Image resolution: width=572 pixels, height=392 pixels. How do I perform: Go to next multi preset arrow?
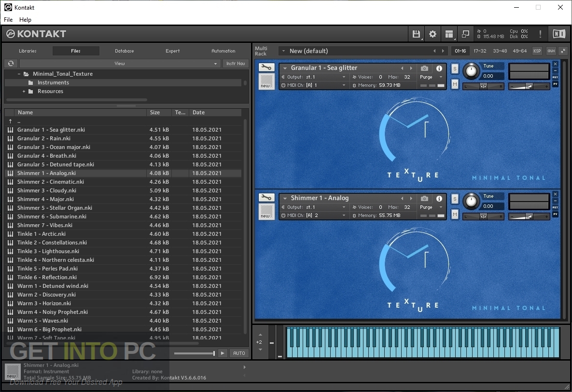443,51
